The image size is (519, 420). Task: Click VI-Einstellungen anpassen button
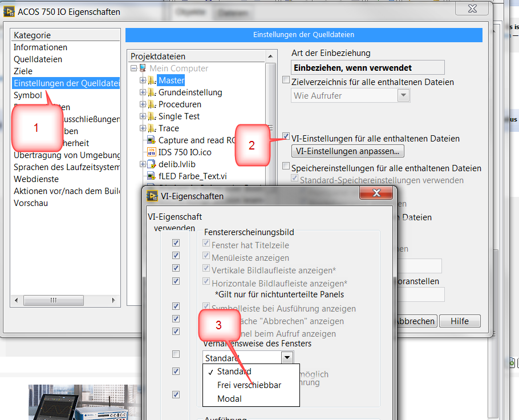coord(347,151)
